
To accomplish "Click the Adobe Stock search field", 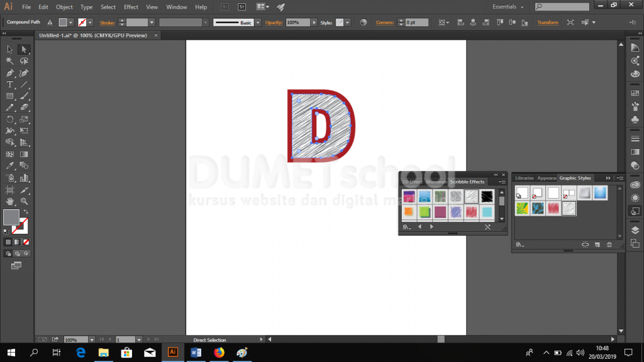I will pyautogui.click(x=562, y=6).
